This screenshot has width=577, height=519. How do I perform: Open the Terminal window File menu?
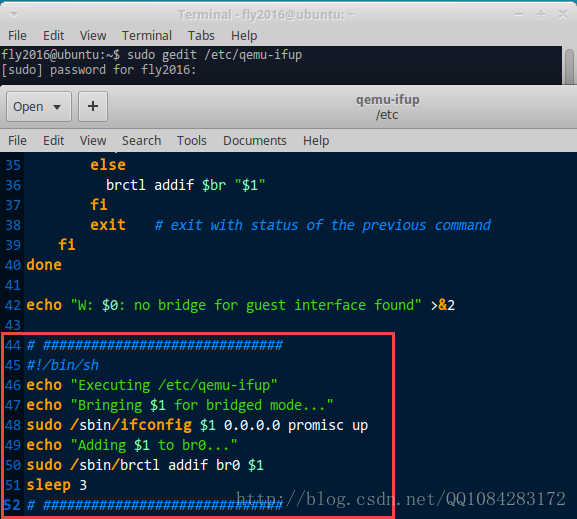17,36
